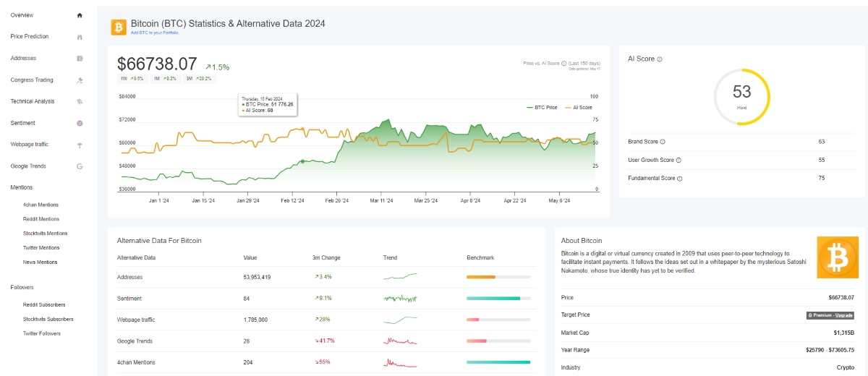This screenshot has width=868, height=376.
Task: Click the Google Trends G icon
Action: 80,166
